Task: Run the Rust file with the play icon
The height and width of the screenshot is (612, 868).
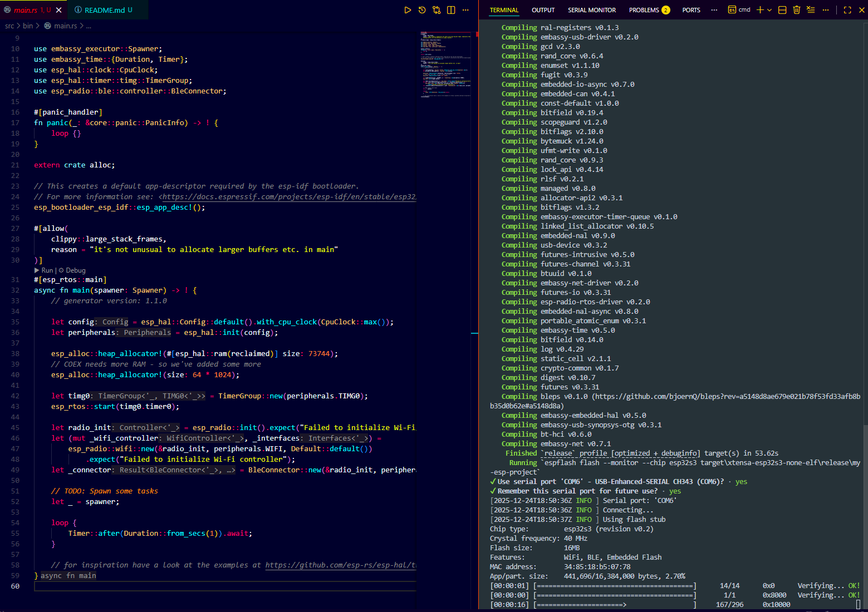Action: 408,10
